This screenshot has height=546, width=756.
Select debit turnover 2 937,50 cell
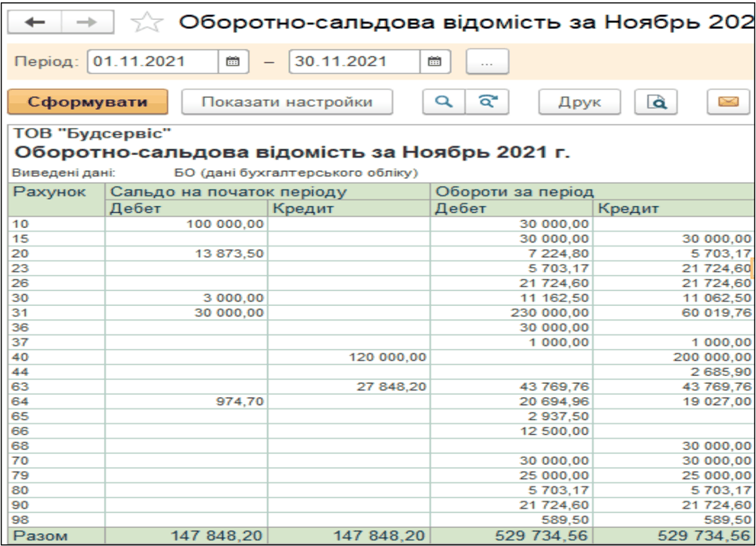point(511,416)
